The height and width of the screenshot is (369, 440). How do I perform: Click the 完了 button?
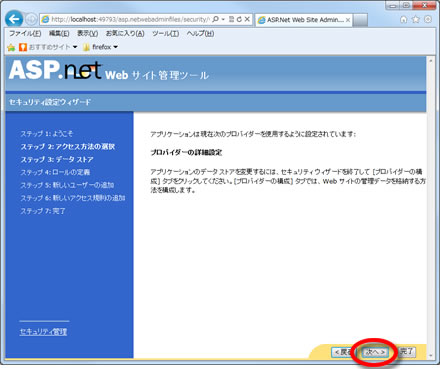pyautogui.click(x=407, y=351)
